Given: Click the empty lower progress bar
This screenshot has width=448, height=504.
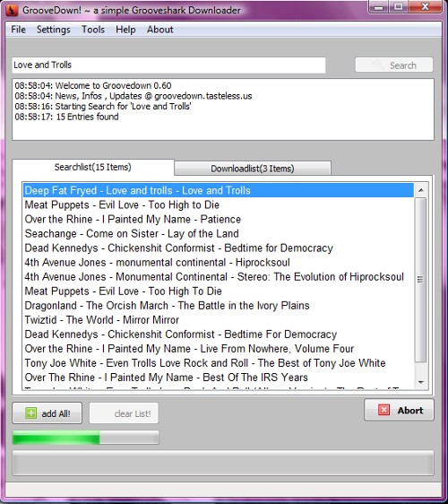Looking at the screenshot, I should click(x=223, y=464).
